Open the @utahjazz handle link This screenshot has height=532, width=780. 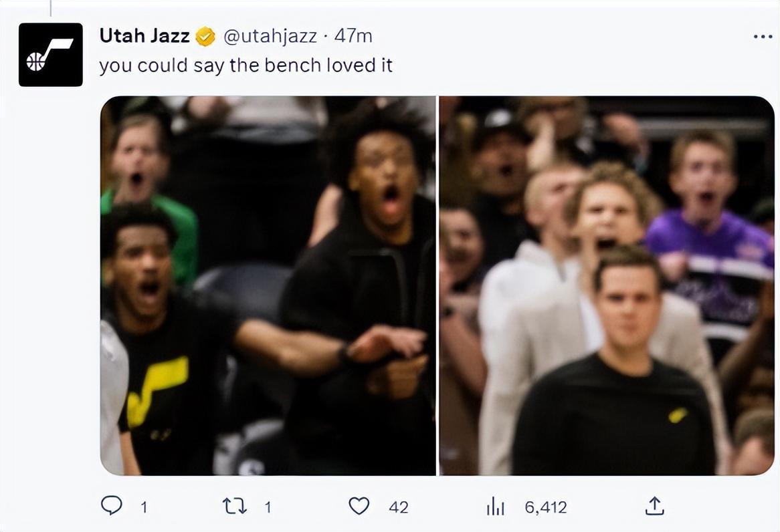coord(270,36)
